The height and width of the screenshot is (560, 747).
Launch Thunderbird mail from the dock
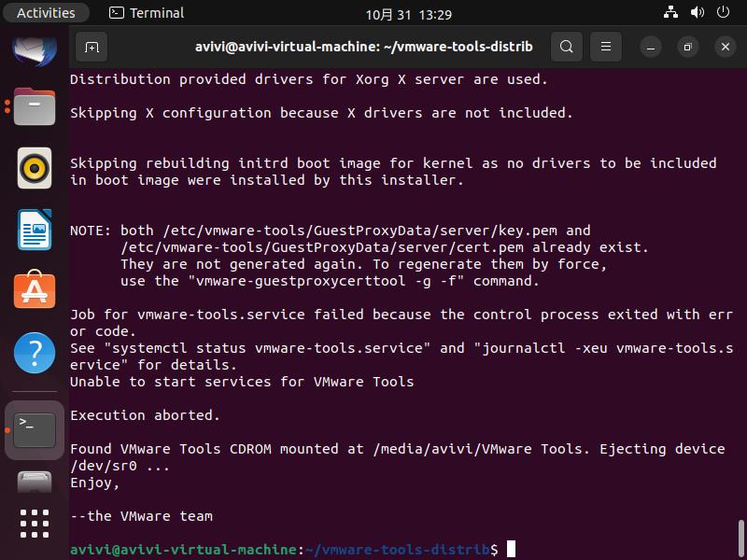(x=35, y=47)
